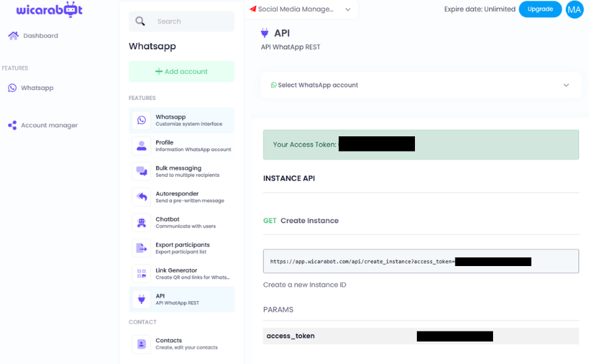Click Add account button
Image resolution: width=589 pixels, height=364 pixels.
181,71
